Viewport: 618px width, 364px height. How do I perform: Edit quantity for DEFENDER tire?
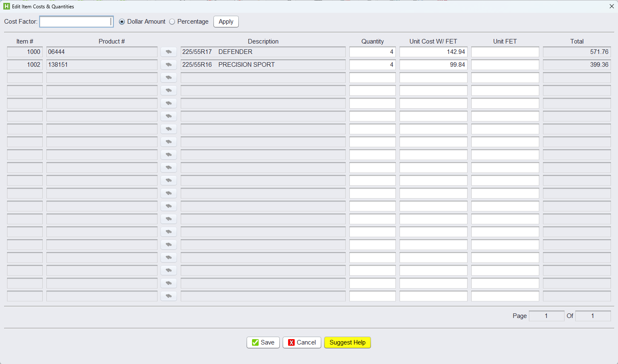tap(372, 52)
